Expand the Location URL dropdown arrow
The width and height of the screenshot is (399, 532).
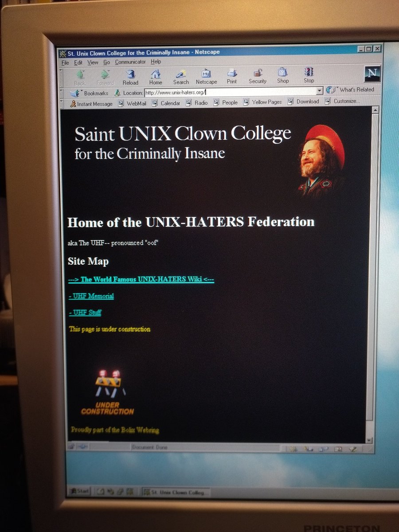320,91
